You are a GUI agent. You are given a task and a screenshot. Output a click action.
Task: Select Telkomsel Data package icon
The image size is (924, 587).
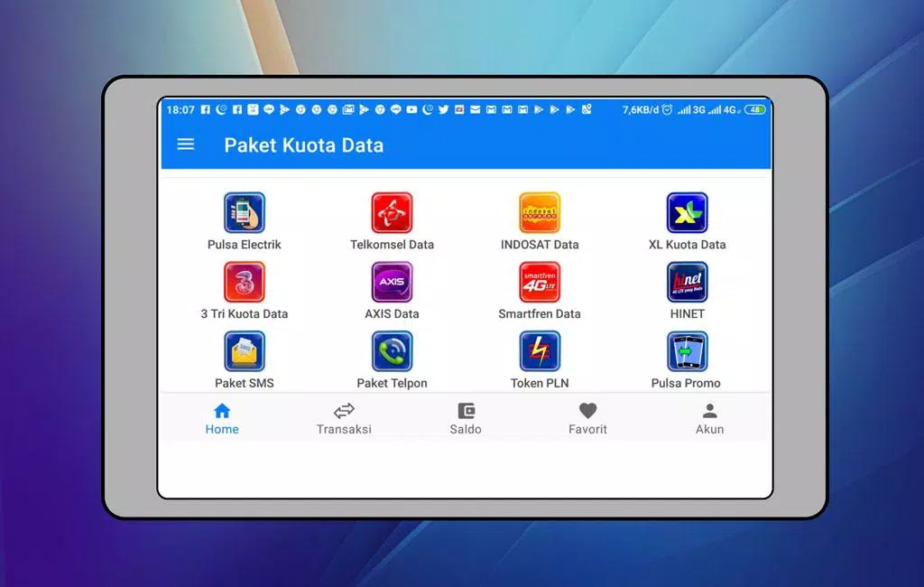(392, 213)
